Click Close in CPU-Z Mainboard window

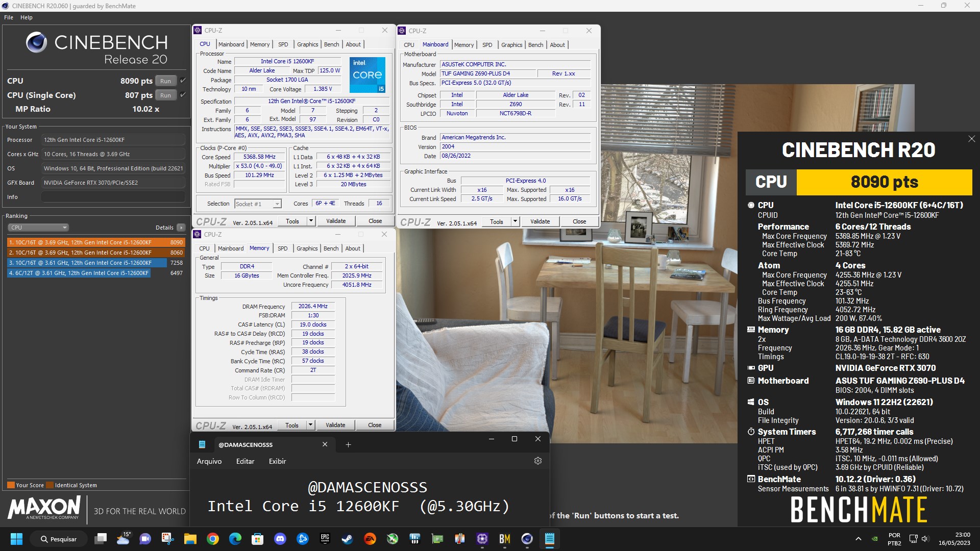tap(579, 221)
